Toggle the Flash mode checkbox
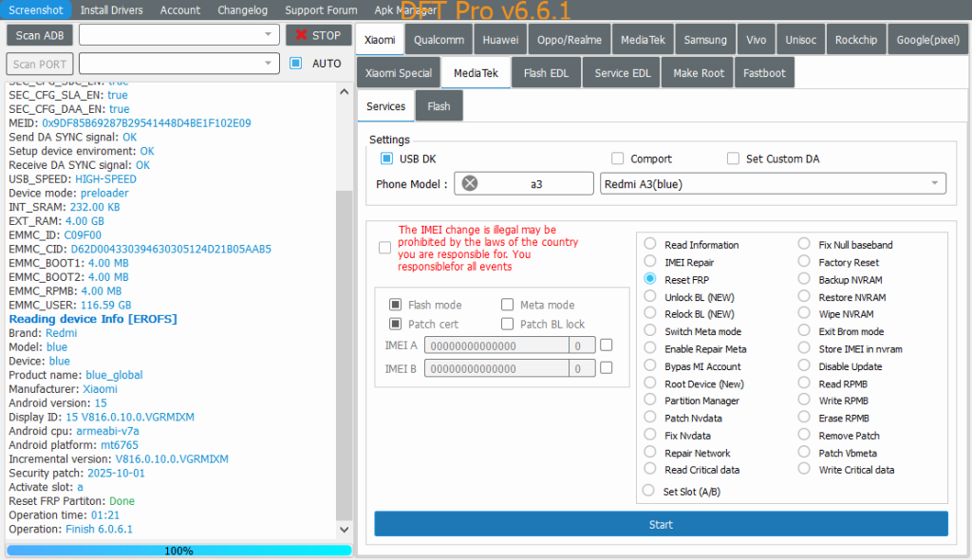The image size is (972, 560). [x=395, y=305]
